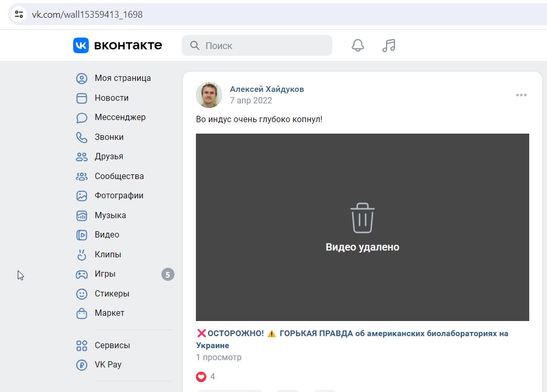Click the Маркет shopping bag icon
This screenshot has height=392, width=547.
82,314
